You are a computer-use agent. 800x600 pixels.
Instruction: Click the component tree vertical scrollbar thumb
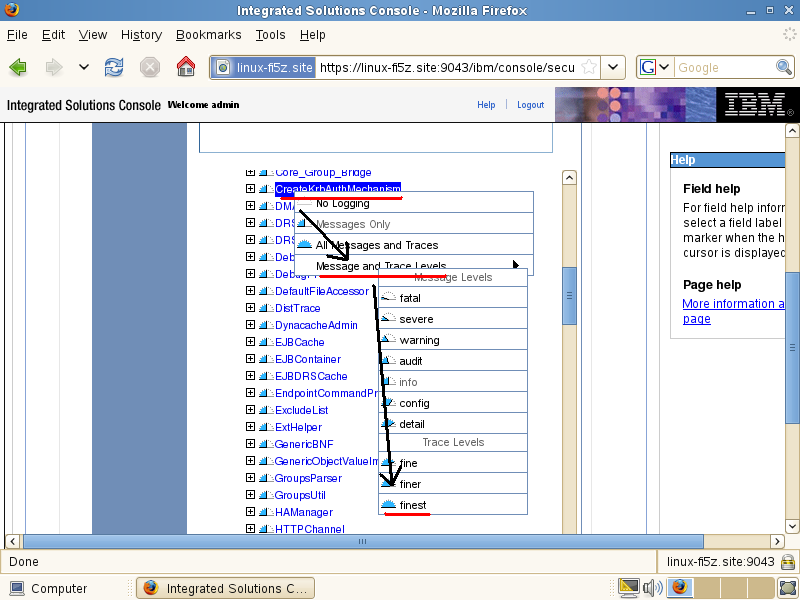(x=569, y=295)
